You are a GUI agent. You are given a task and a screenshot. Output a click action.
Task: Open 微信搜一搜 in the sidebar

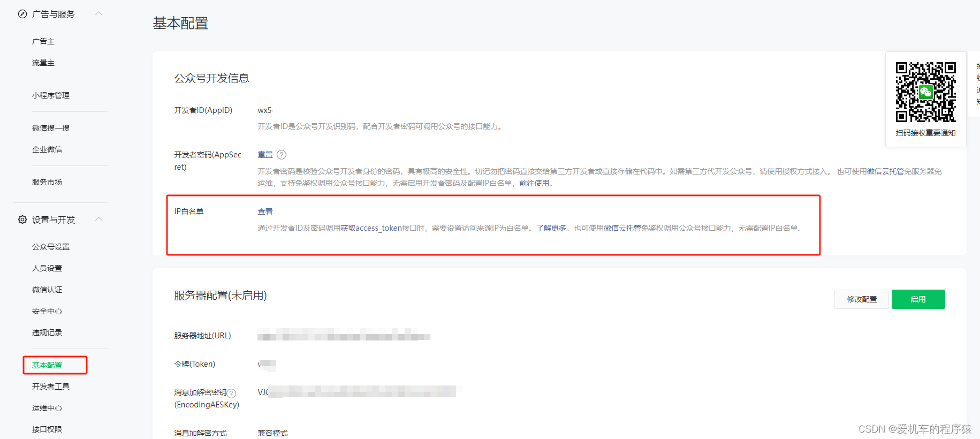click(51, 128)
